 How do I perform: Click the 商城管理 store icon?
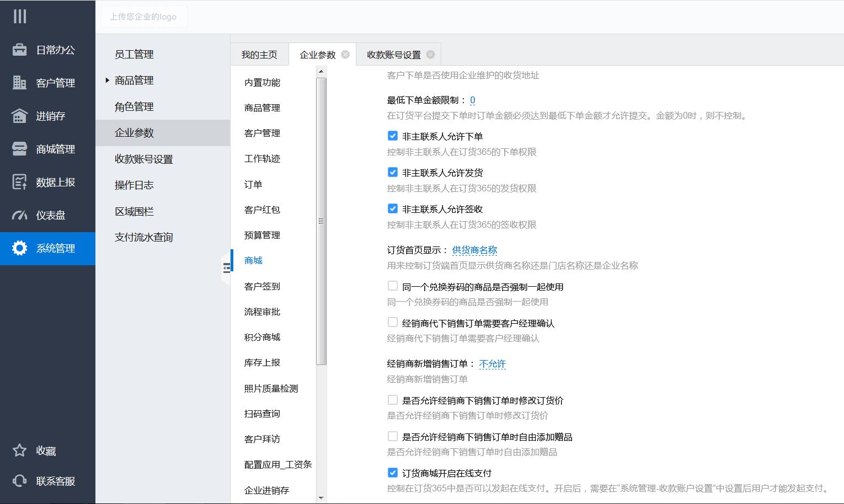pos(20,149)
